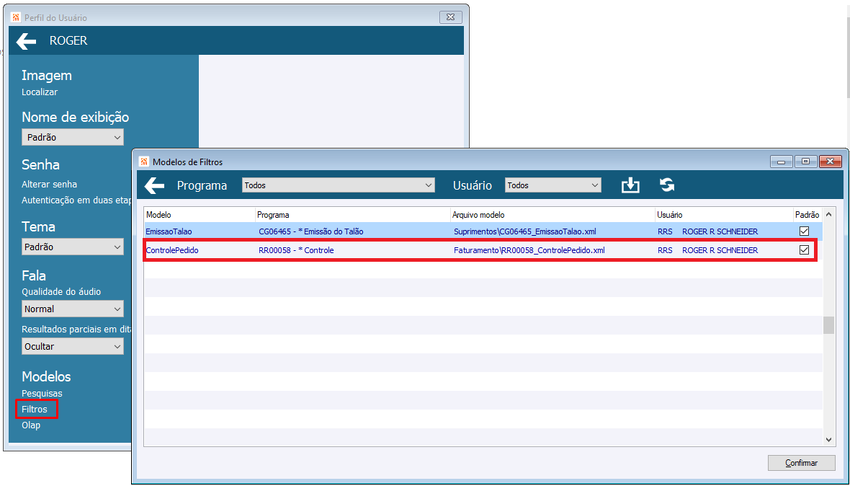The width and height of the screenshot is (850, 486).
Task: Click the models list scrollbar thumb
Action: click(828, 325)
